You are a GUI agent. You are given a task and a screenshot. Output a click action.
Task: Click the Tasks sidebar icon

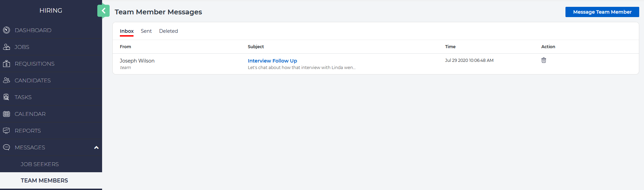[x=6, y=97]
